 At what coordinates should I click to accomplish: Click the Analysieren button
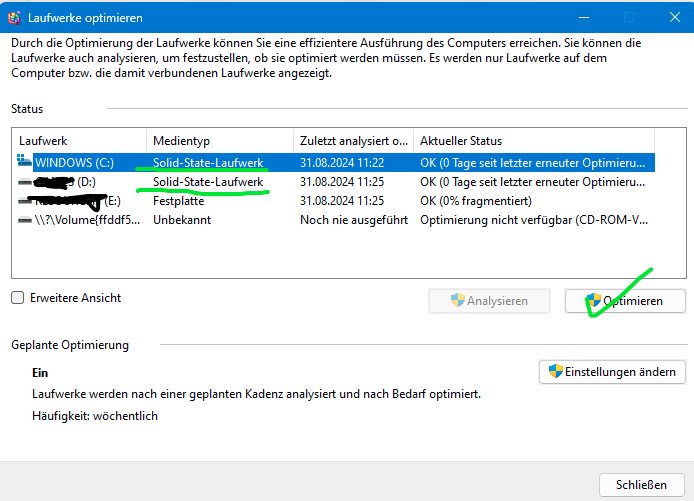490,301
